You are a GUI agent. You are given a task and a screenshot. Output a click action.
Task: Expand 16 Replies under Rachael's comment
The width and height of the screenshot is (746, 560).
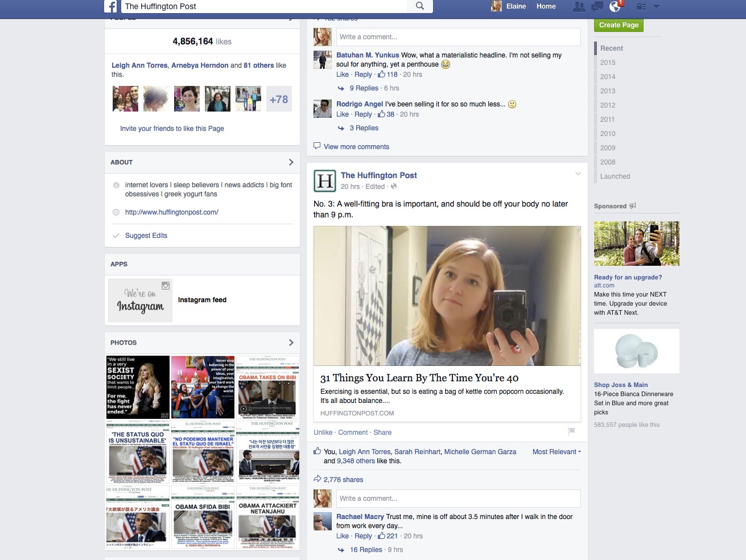tap(366, 550)
